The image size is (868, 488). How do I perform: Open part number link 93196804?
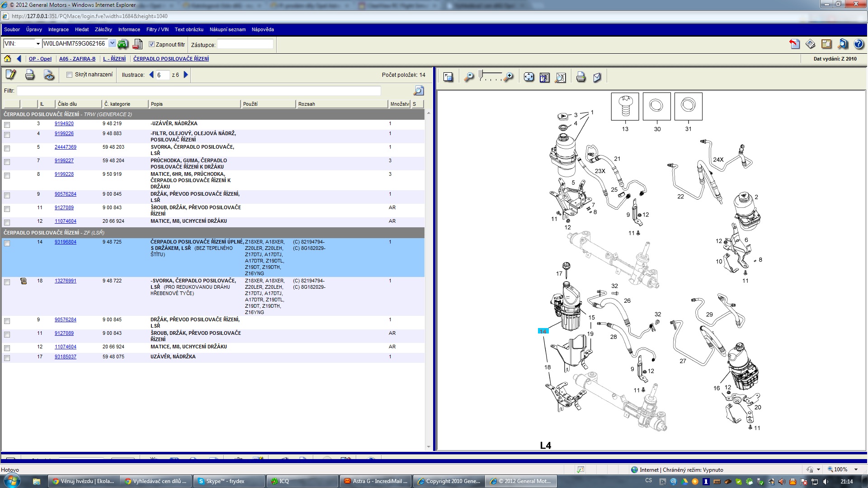pos(66,242)
